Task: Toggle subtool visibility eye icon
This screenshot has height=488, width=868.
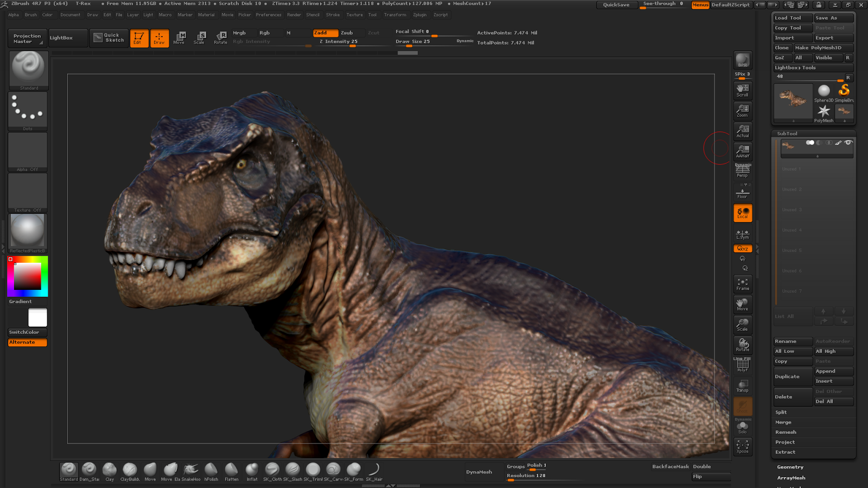Action: coord(848,143)
